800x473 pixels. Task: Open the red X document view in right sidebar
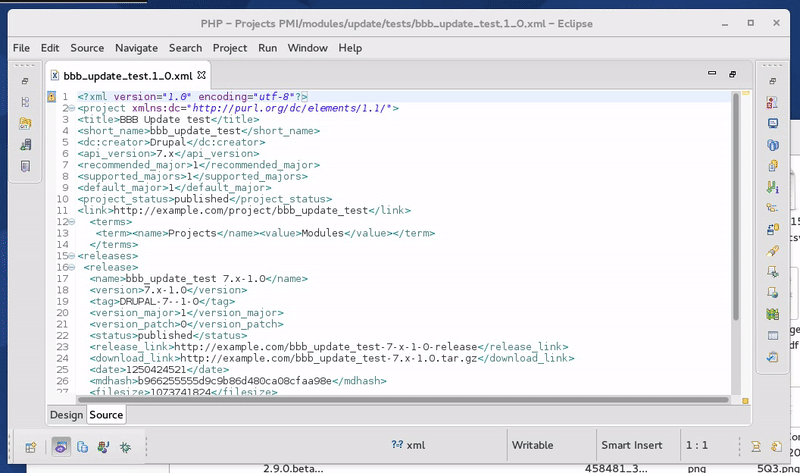[772, 102]
